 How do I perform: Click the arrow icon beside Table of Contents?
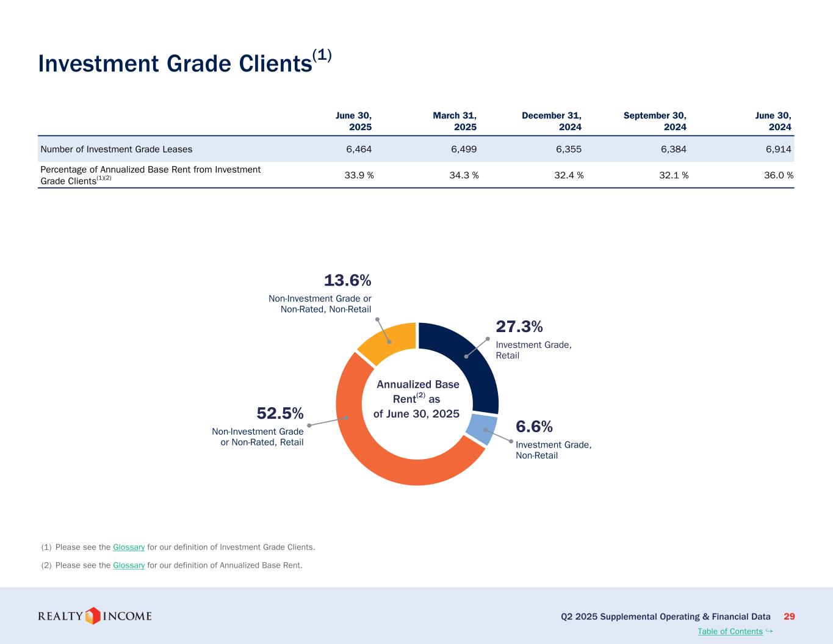pyautogui.click(x=769, y=631)
